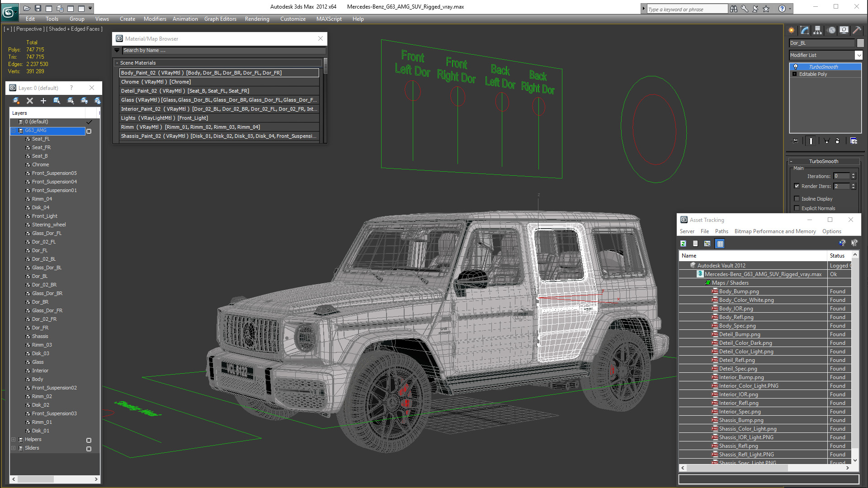This screenshot has height=488, width=868.
Task: Click the Search by Name field
Action: coord(223,51)
